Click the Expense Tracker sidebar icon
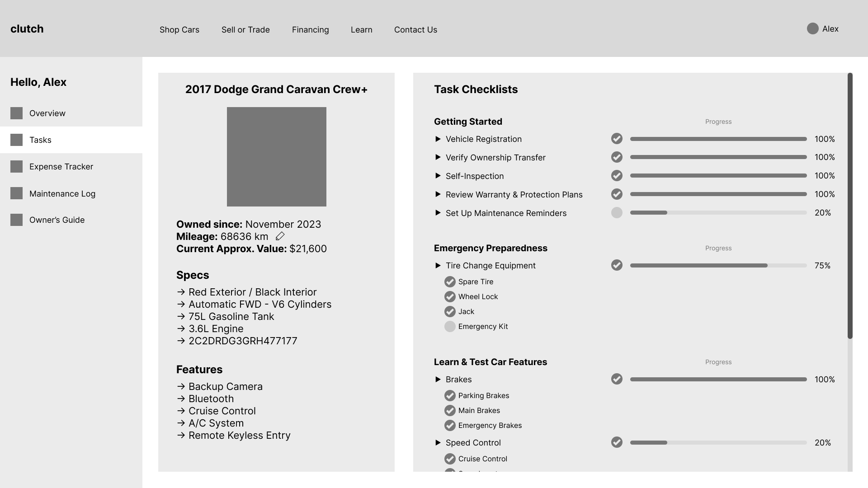Screen dimensions: 868x488 [17, 167]
